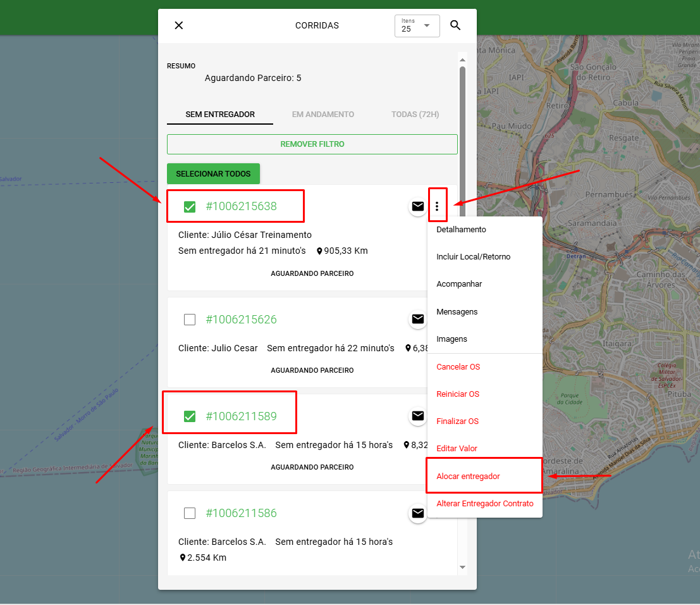Open order link #1006211589
Viewport: 700px width, 605px height.
pos(241,416)
